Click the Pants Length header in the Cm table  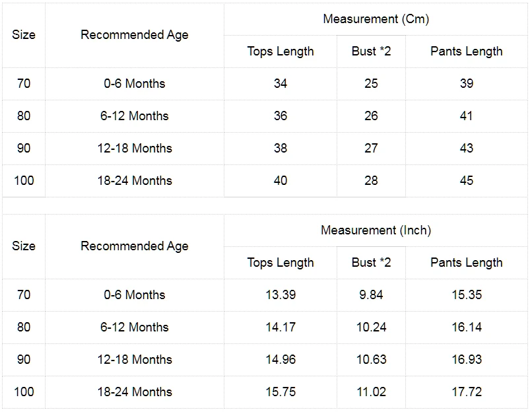pyautogui.click(x=467, y=51)
